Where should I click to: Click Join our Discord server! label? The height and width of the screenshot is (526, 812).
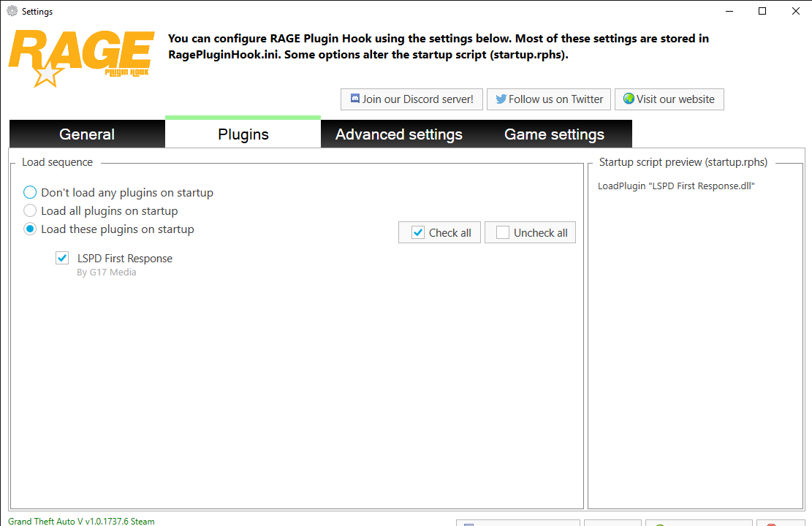pyautogui.click(x=417, y=99)
